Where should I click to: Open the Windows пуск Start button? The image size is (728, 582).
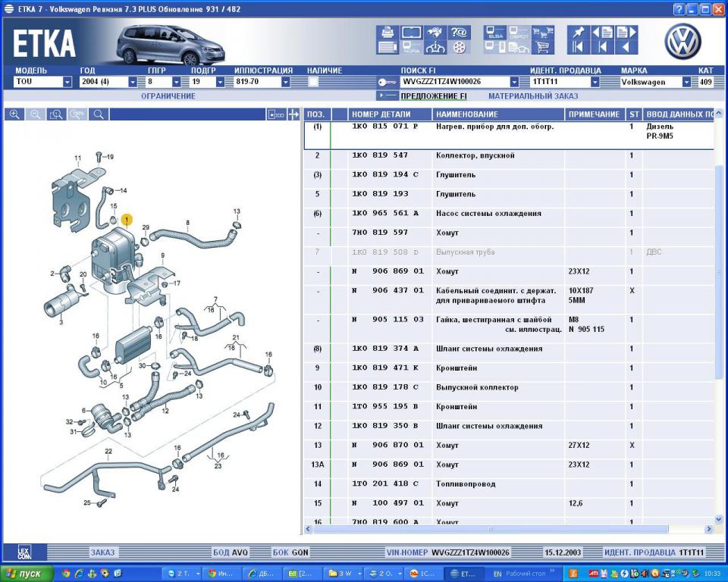pos(27,573)
